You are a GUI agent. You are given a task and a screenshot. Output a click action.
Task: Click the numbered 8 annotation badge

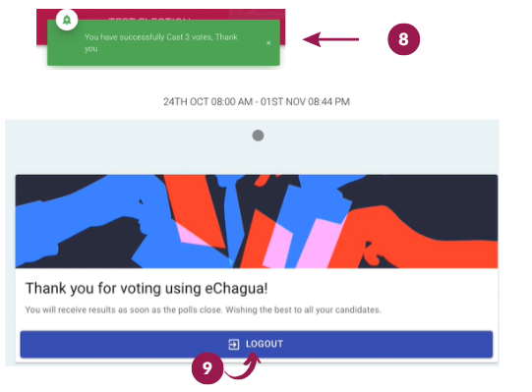(x=403, y=39)
